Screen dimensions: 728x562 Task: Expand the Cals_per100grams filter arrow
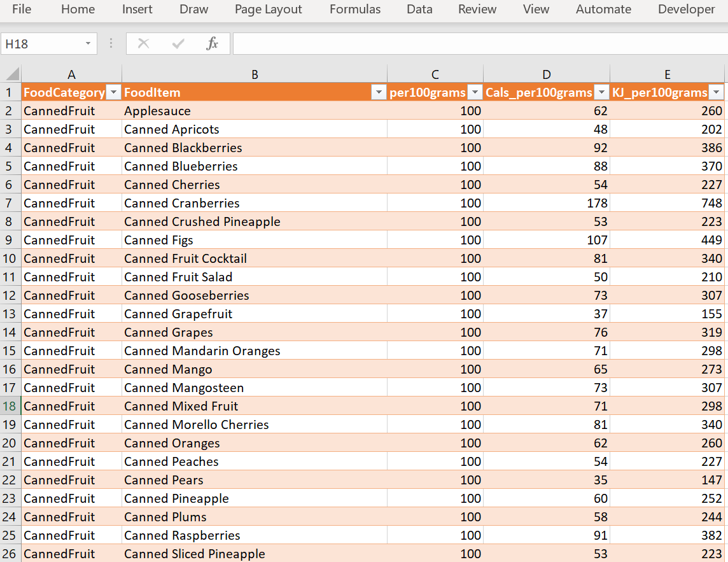pyautogui.click(x=601, y=93)
